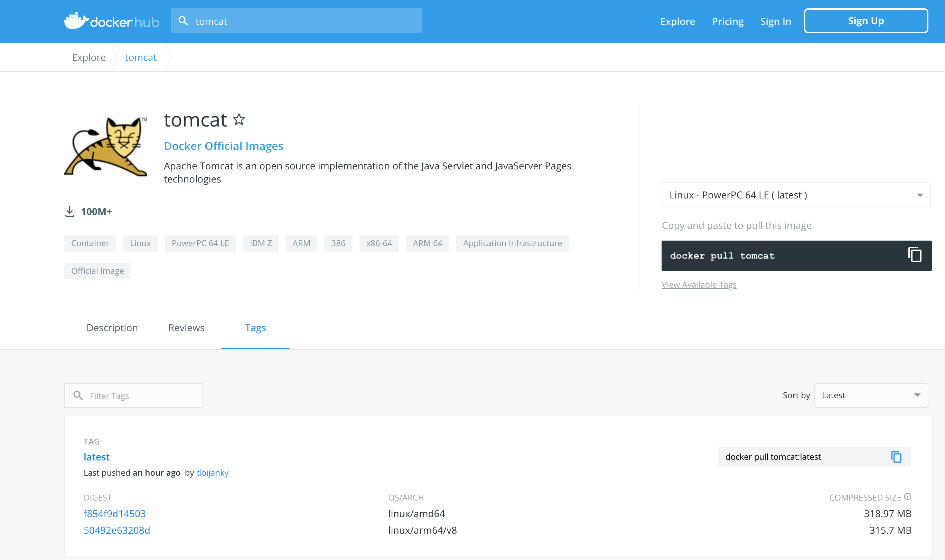
Task: Click the 100M+ downloads count
Action: 96,212
